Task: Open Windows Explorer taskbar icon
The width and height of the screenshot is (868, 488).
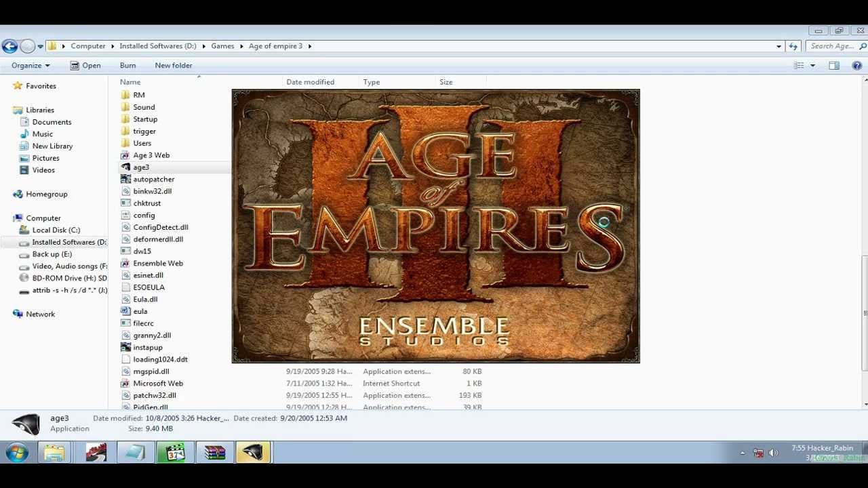Action: [54, 453]
